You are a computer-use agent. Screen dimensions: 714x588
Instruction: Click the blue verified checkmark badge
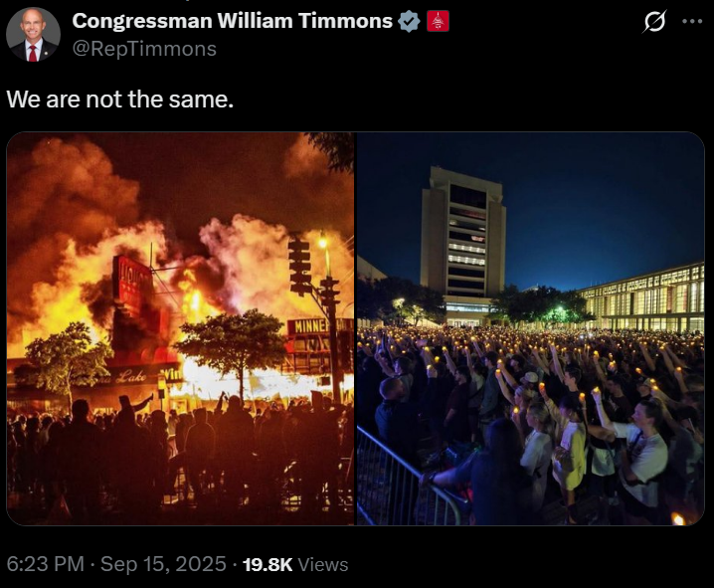(409, 22)
